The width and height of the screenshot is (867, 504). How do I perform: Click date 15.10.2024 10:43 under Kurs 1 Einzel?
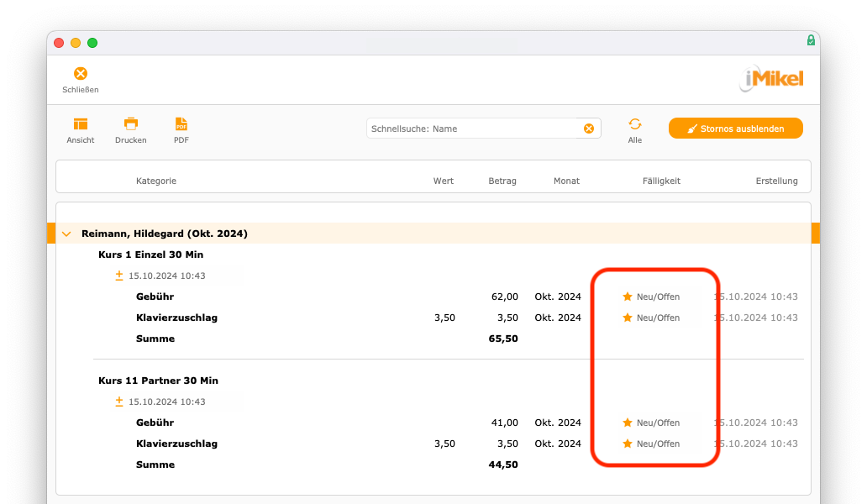click(167, 276)
